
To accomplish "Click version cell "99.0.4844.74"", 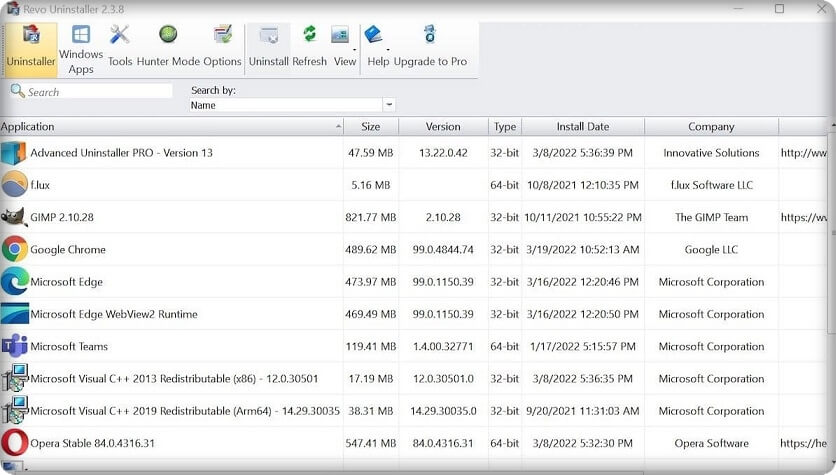I will click(x=443, y=249).
